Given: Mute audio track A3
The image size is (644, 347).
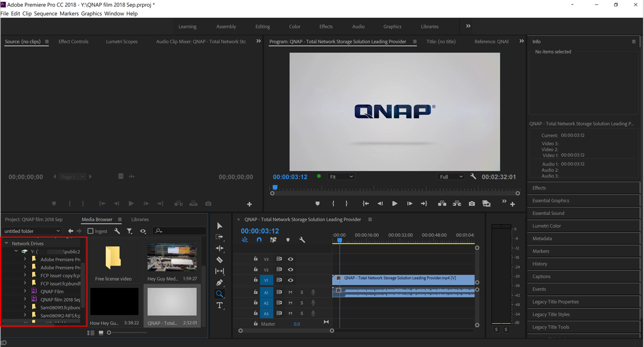Looking at the screenshot, I should [291, 313].
